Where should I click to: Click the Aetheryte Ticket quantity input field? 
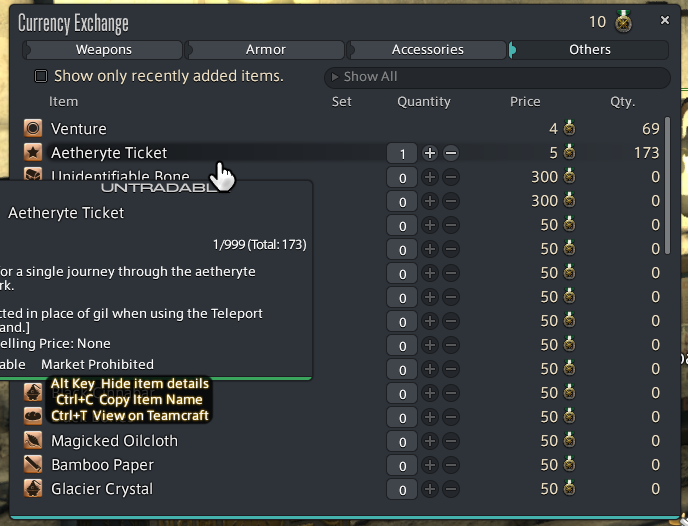click(x=402, y=154)
